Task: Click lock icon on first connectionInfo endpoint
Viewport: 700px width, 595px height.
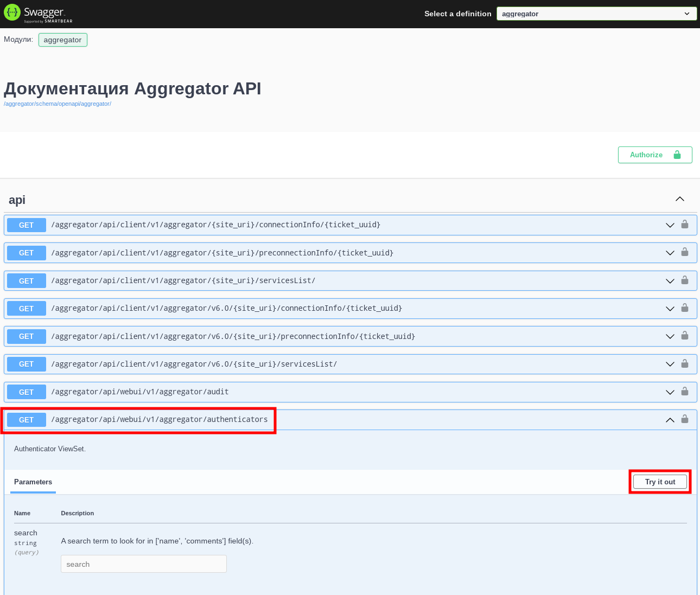Action: (x=685, y=224)
